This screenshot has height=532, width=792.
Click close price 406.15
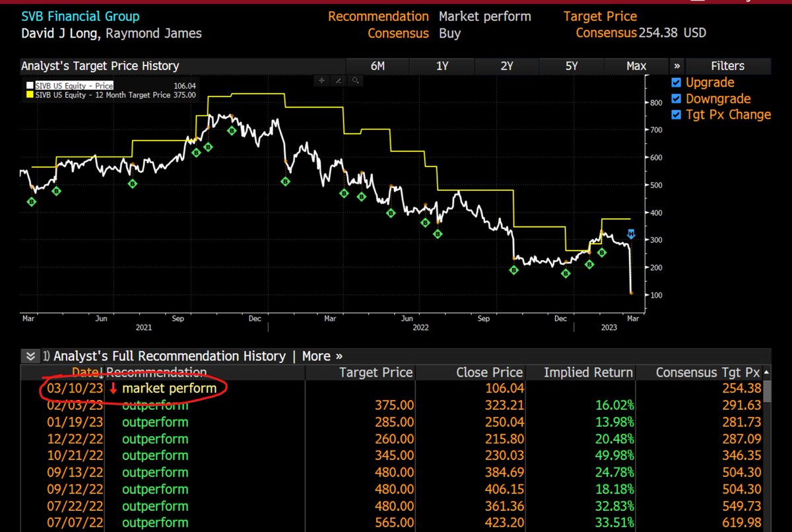[x=504, y=489]
